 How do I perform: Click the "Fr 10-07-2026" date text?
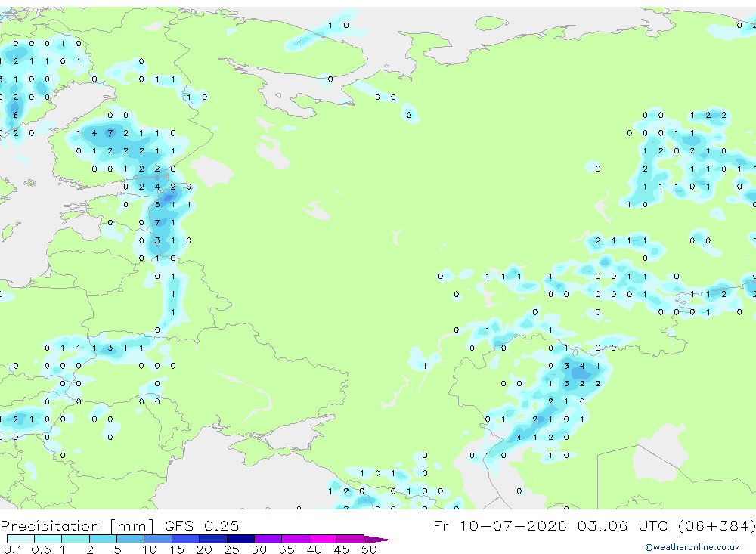click(500, 525)
